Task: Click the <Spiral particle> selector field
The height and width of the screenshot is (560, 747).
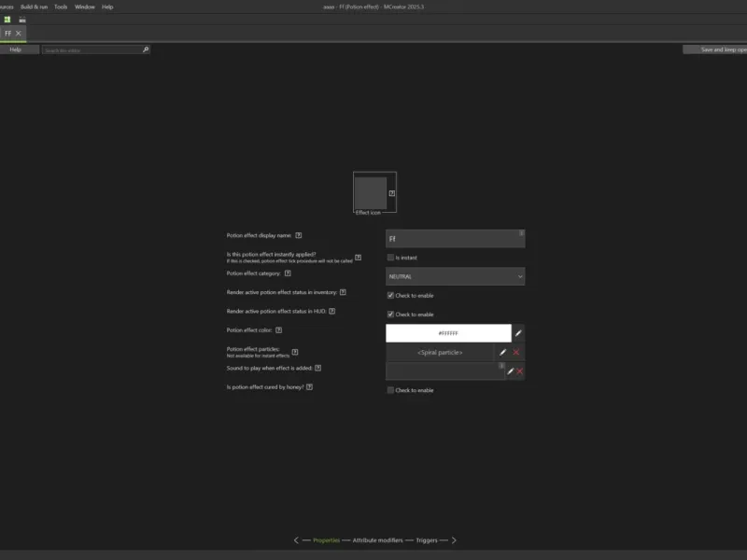Action: point(440,353)
